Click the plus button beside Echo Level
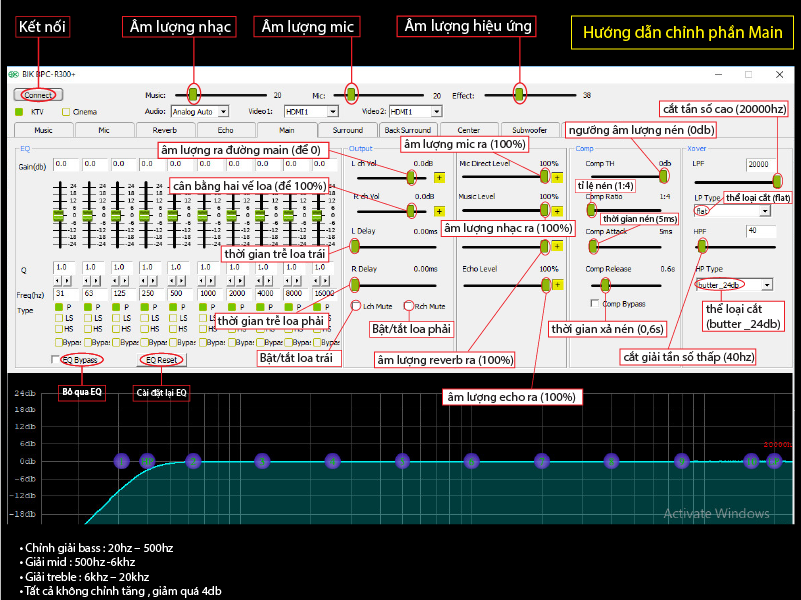Viewport: 801px width, 600px height. point(557,284)
